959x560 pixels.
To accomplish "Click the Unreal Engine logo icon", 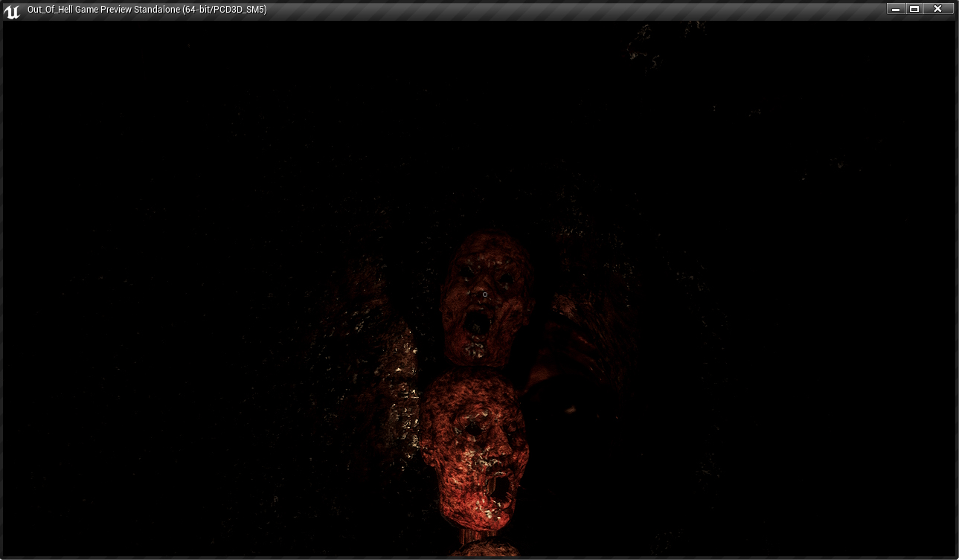I will 11,10.
